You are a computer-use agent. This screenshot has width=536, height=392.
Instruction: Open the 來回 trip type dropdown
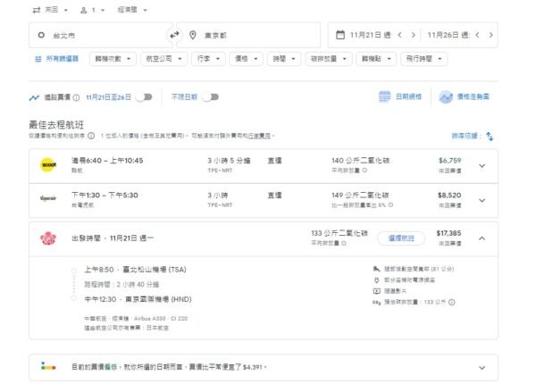pyautogui.click(x=50, y=10)
